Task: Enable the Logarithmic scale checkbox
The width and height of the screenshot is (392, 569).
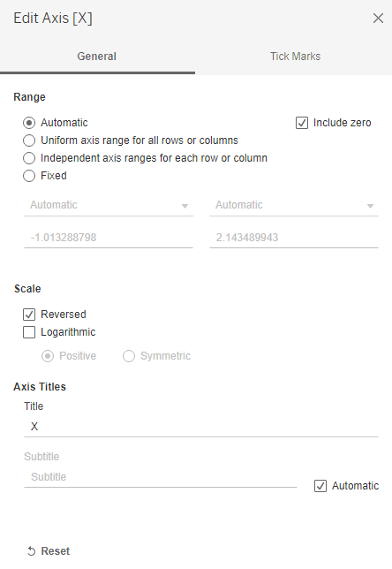Action: 29,332
